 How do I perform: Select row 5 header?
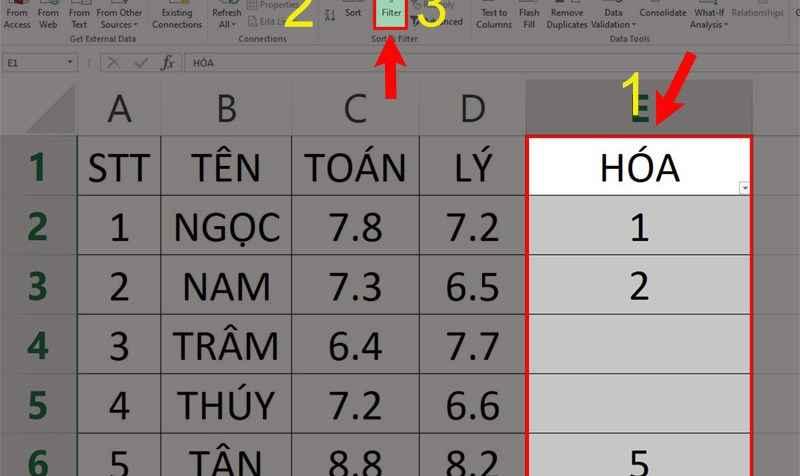tap(38, 404)
